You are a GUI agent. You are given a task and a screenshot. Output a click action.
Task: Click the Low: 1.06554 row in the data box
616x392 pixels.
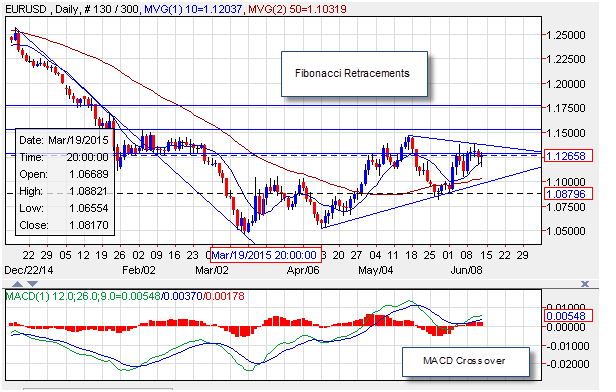click(64, 208)
